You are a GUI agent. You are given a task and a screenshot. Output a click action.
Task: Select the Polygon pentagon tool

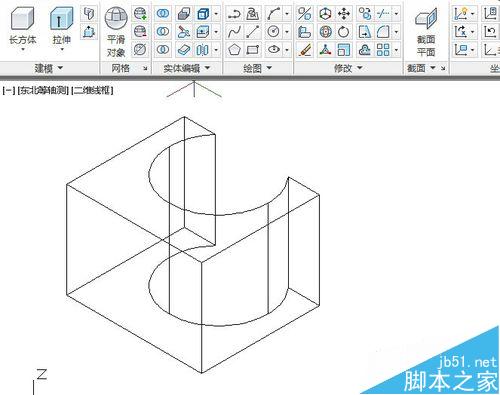234,50
